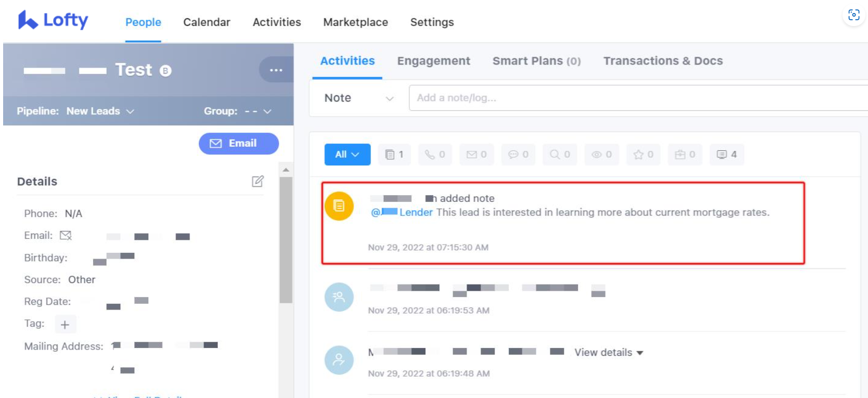Click the Phone: N/A value
This screenshot has height=398, width=868.
[x=73, y=214]
